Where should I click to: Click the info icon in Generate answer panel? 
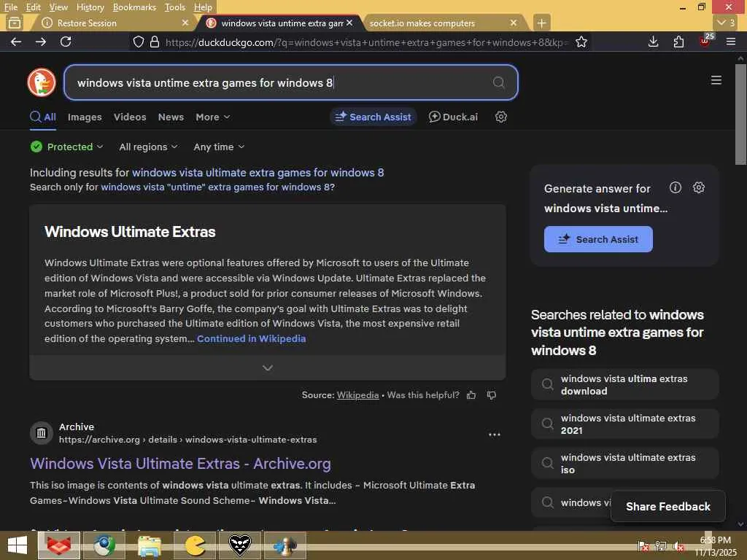pos(675,187)
